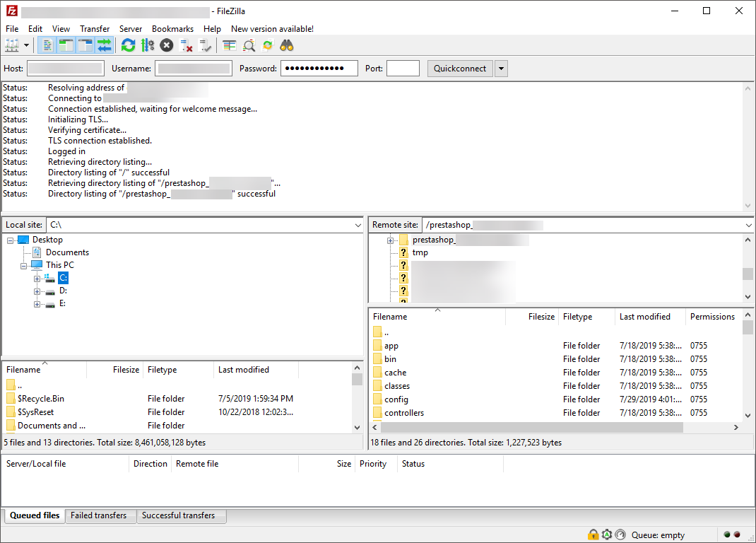Expand the prestashop remote folder node
Image resolution: width=756 pixels, height=543 pixels.
coord(391,240)
